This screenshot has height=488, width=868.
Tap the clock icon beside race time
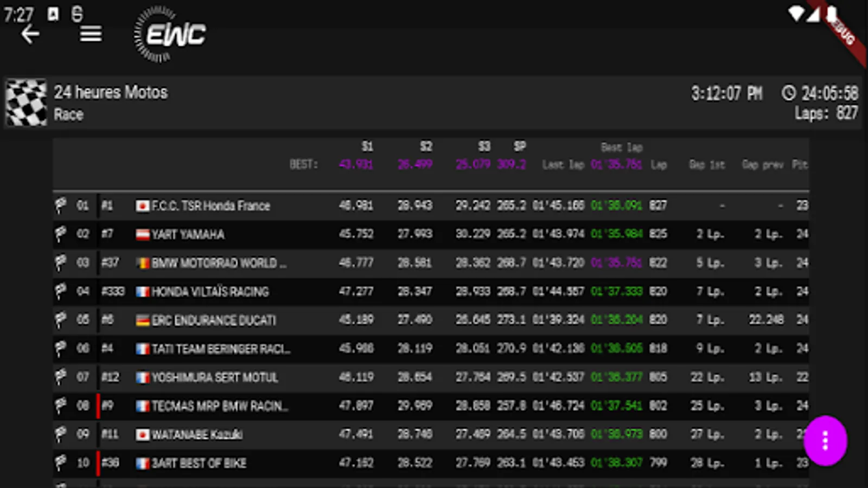click(x=788, y=93)
